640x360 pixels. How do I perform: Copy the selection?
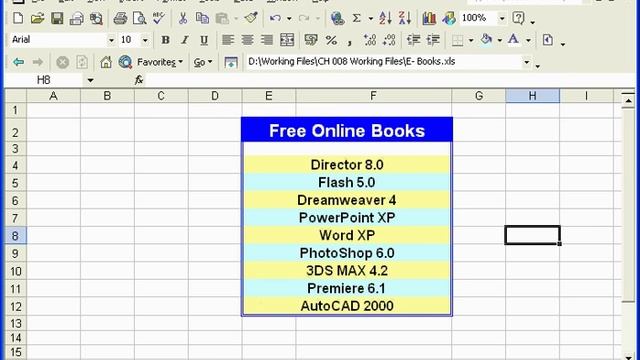point(202,18)
